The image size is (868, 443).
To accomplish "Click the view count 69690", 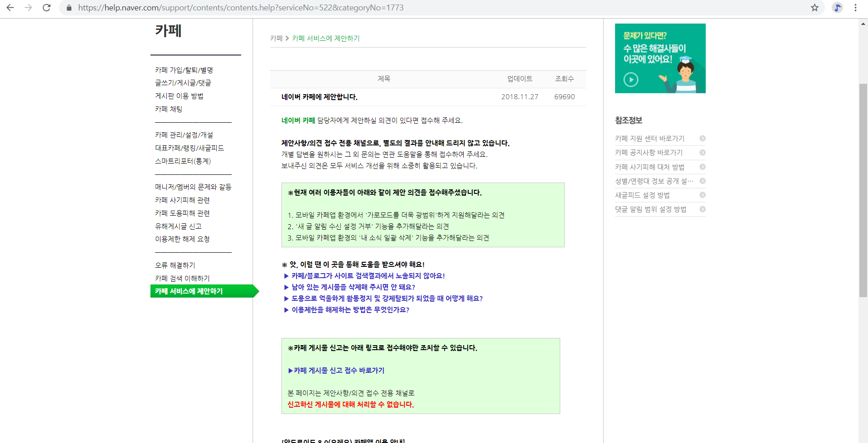I will click(x=564, y=97).
